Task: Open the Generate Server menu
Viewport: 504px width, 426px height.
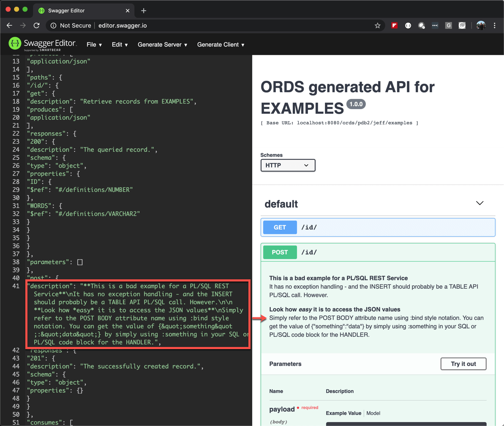Action: click(x=162, y=45)
